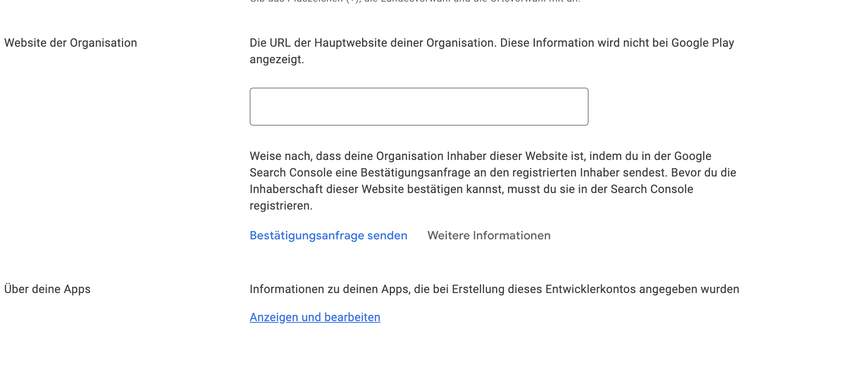Click the 'Google Play' mention in the description

(703, 42)
